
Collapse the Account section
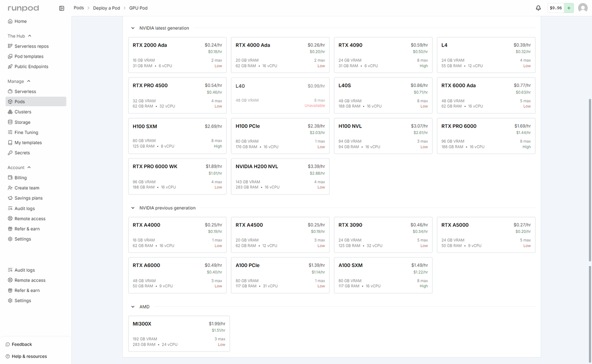click(19, 168)
